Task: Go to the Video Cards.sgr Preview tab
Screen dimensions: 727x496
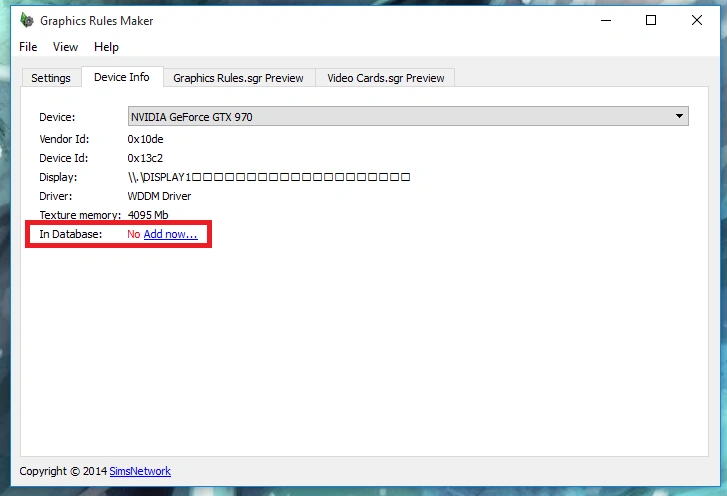Action: point(385,78)
